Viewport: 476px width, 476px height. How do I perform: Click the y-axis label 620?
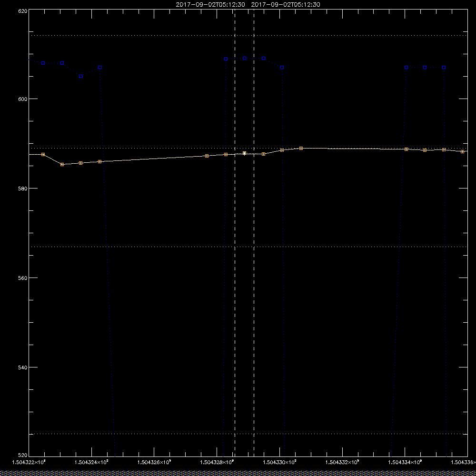pos(23,11)
